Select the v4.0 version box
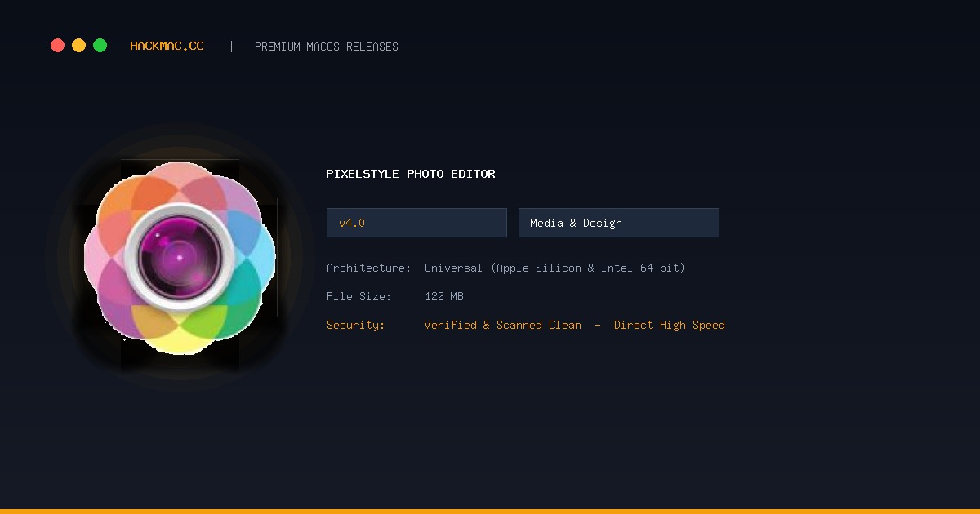The width and height of the screenshot is (980, 514). (416, 223)
